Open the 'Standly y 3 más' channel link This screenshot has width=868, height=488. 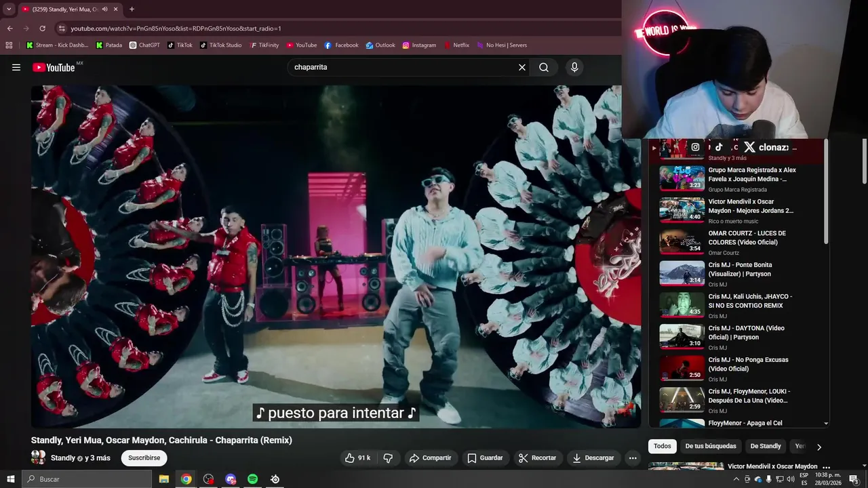[80, 458]
